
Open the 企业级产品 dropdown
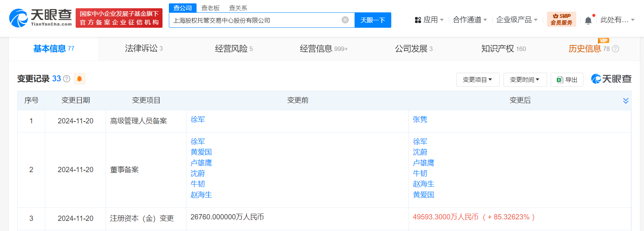tap(517, 20)
